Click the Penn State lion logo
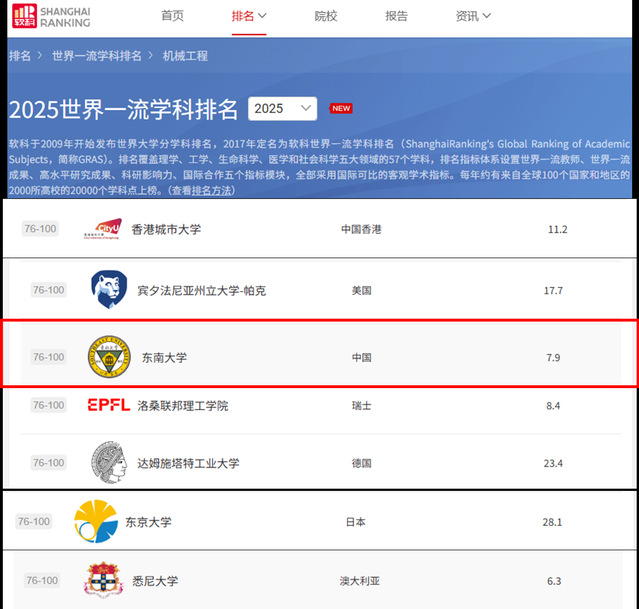The width and height of the screenshot is (639, 609). [x=109, y=290]
